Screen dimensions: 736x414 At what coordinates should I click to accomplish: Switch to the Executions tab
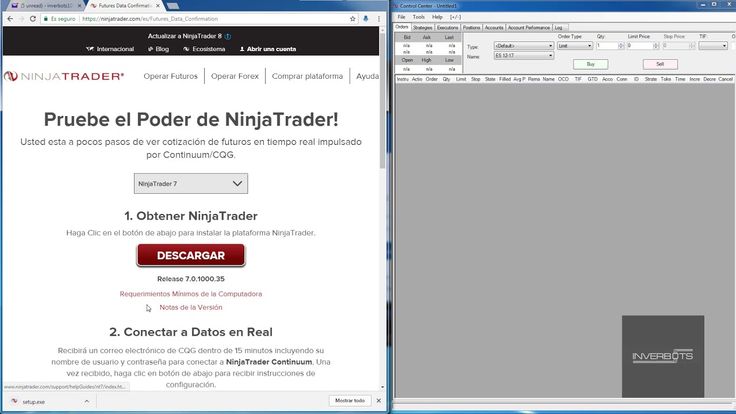click(447, 28)
